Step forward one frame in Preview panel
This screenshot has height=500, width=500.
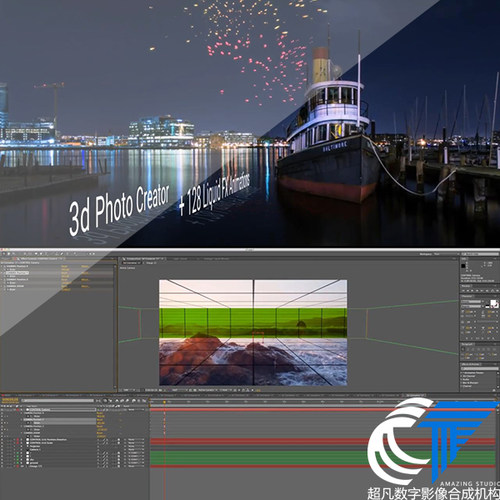tap(477, 291)
